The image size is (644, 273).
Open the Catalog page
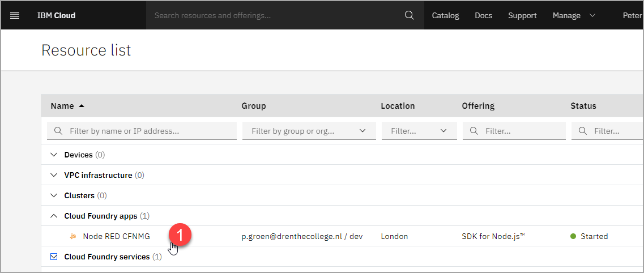click(445, 16)
